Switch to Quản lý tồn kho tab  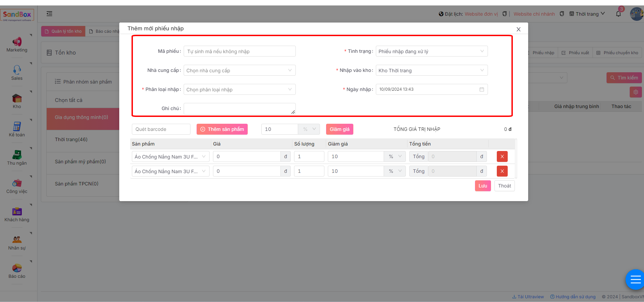click(63, 31)
